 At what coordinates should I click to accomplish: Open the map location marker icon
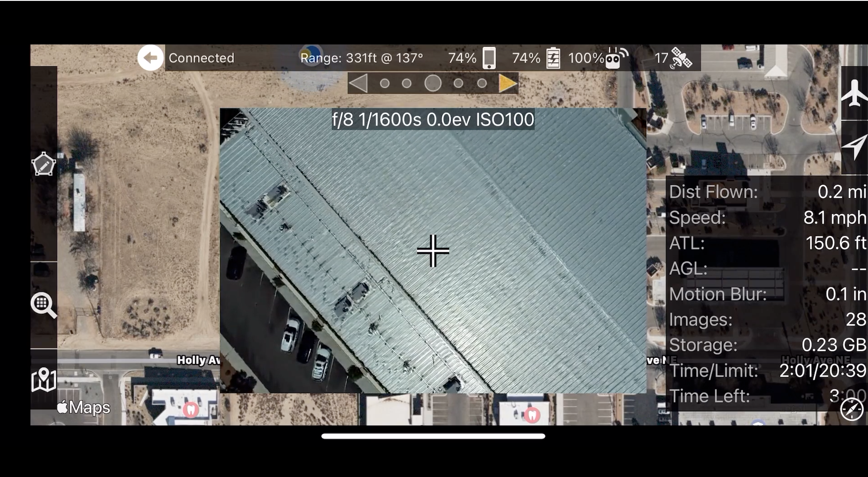[x=43, y=380]
